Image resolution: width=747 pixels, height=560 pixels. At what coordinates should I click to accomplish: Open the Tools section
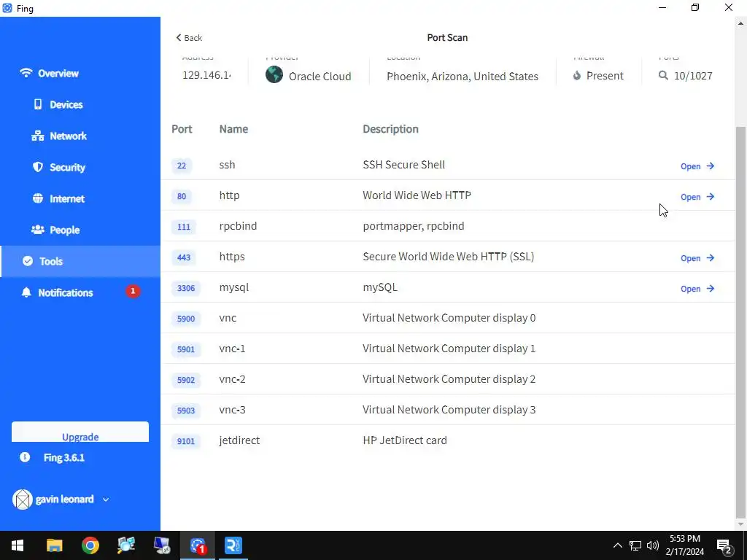point(80,262)
